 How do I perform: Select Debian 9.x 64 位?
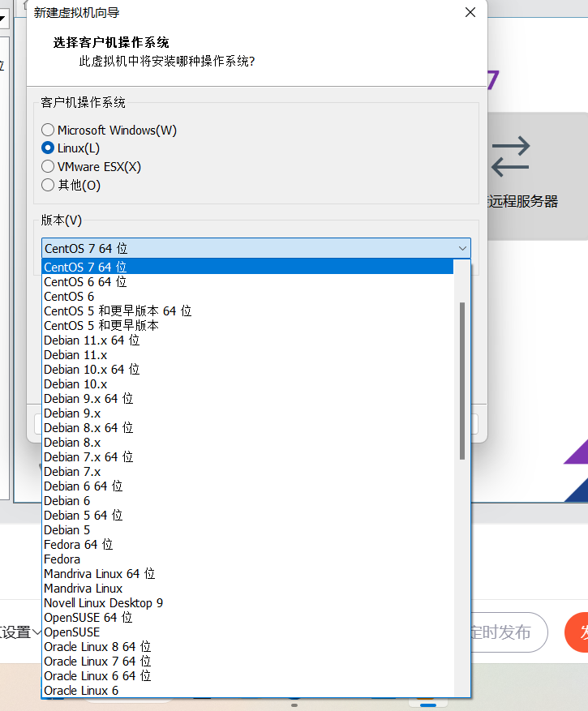247,398
